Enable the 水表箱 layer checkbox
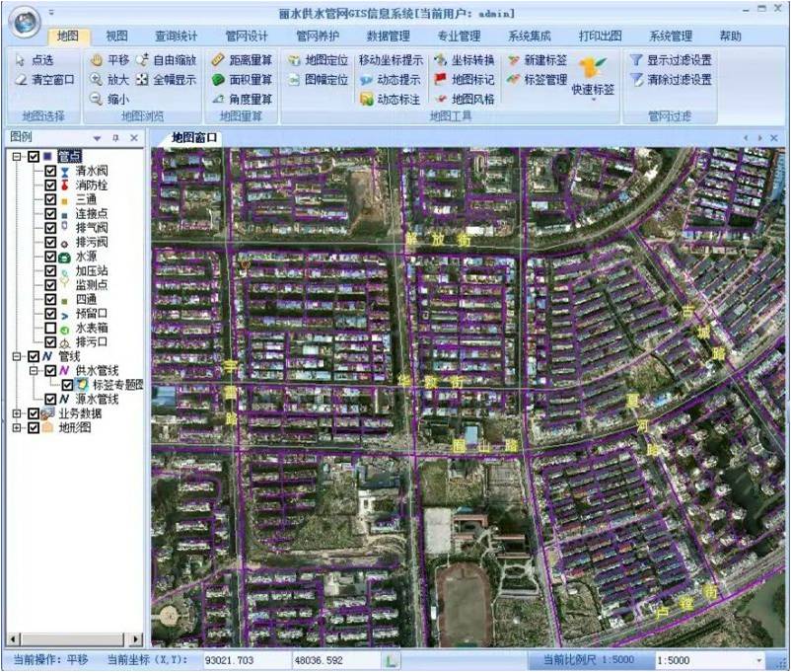 coord(50,328)
